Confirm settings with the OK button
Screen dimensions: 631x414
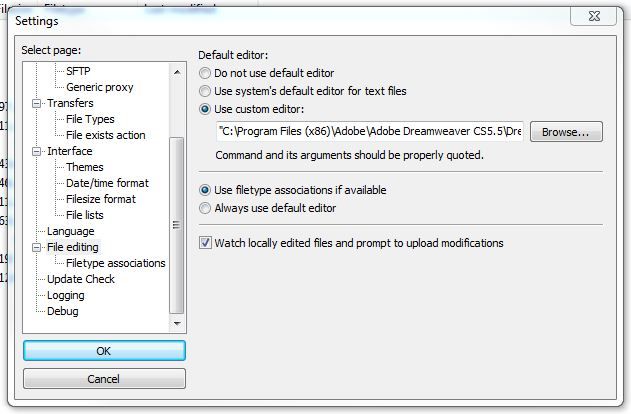point(104,351)
